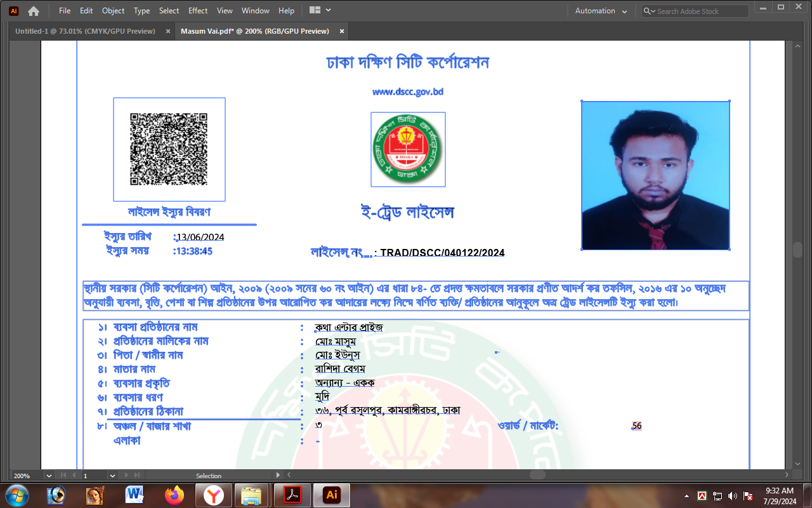Switch to the Masum Vai.pdf tab
This screenshot has width=812, height=508.
pyautogui.click(x=255, y=31)
